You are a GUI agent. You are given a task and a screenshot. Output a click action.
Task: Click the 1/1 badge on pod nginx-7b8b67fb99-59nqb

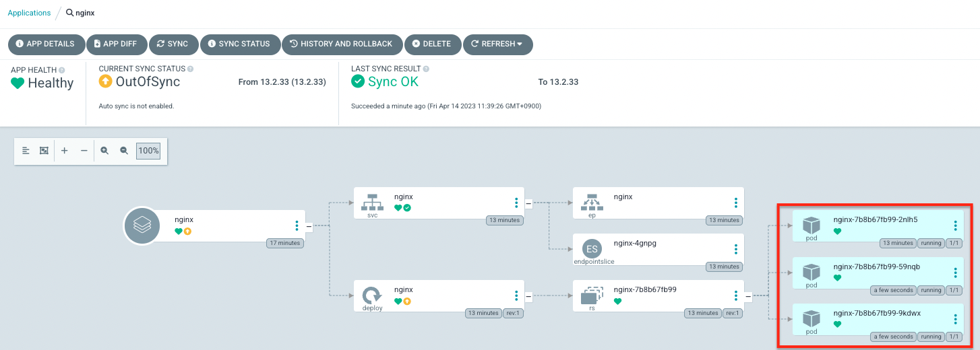tap(953, 290)
